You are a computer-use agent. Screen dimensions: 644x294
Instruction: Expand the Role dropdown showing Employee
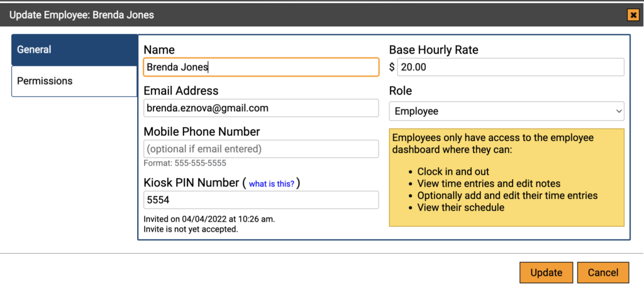coord(506,111)
